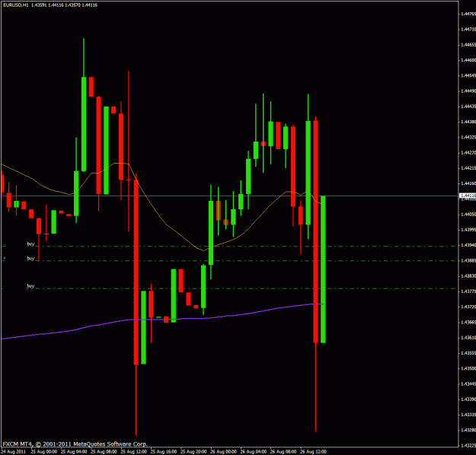Select the buy order label near 1.43940
The image size is (476, 455).
[30, 244]
